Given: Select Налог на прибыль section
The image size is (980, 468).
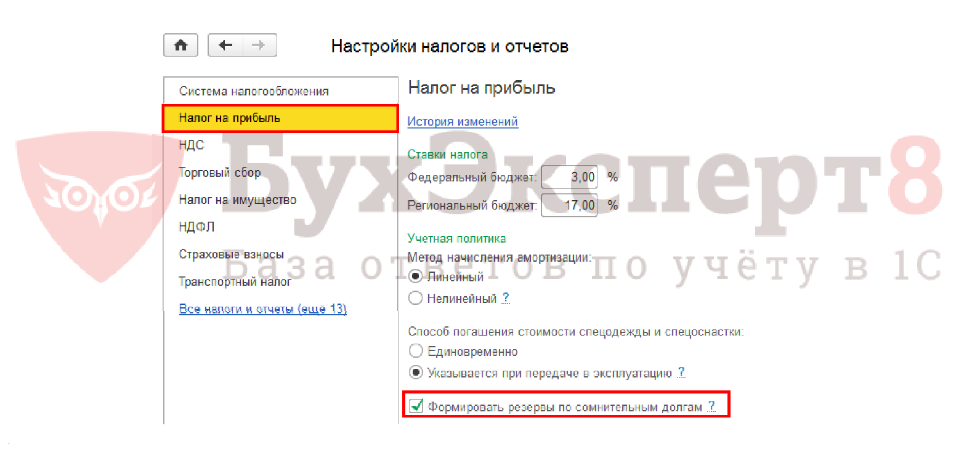Looking at the screenshot, I should (x=229, y=118).
